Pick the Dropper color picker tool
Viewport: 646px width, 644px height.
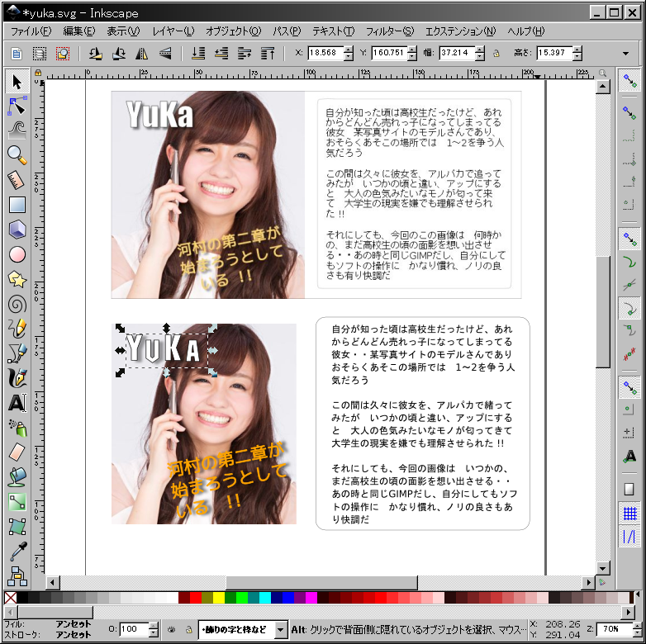coord(17,551)
